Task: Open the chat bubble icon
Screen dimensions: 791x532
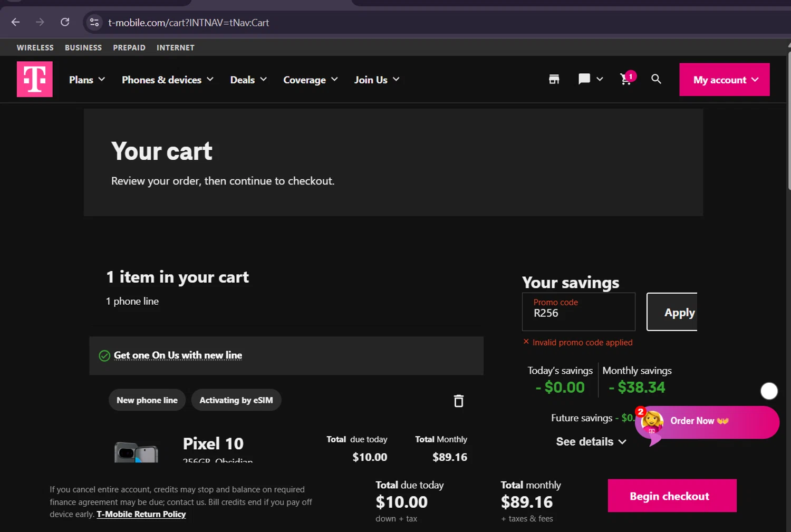Action: [x=584, y=79]
